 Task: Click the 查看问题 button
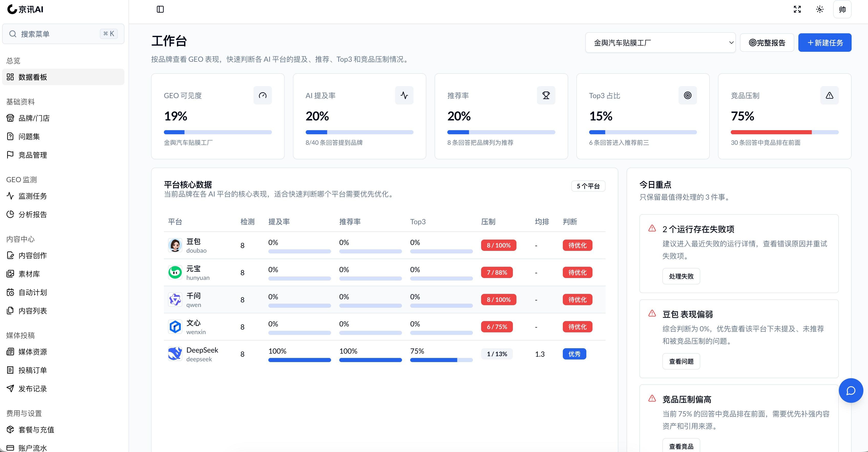(681, 361)
